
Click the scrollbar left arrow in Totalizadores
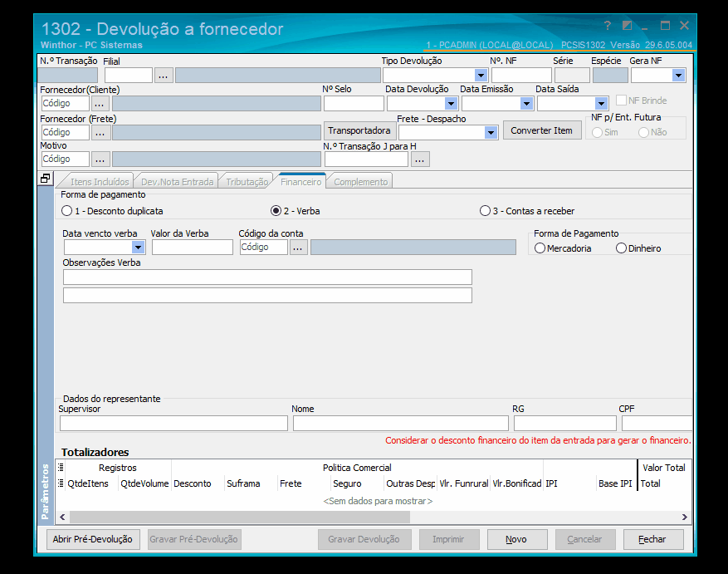tap(62, 517)
